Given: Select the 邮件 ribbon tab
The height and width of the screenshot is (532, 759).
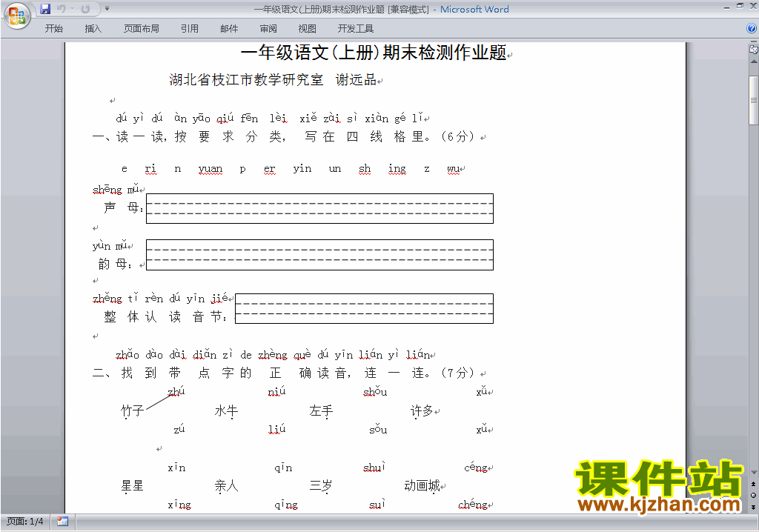Looking at the screenshot, I should click(229, 29).
